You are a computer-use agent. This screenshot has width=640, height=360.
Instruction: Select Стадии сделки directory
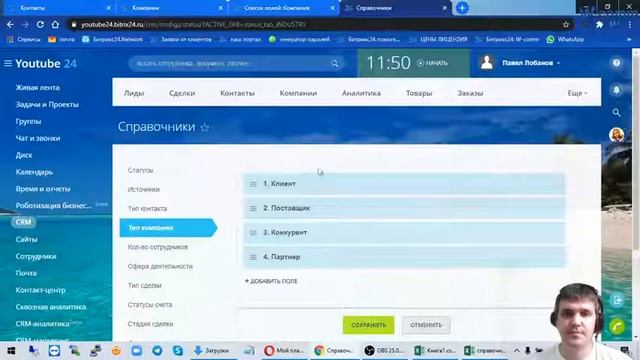[150, 324]
